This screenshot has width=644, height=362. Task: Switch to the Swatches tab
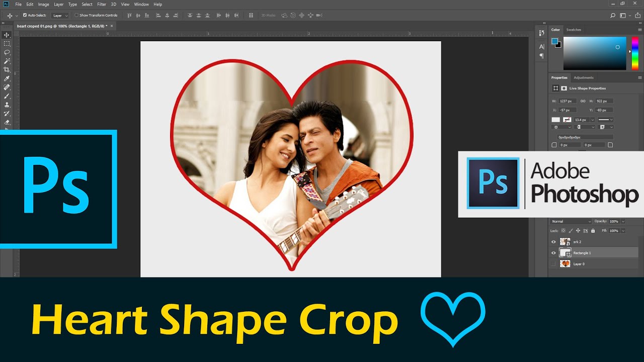pos(574,30)
